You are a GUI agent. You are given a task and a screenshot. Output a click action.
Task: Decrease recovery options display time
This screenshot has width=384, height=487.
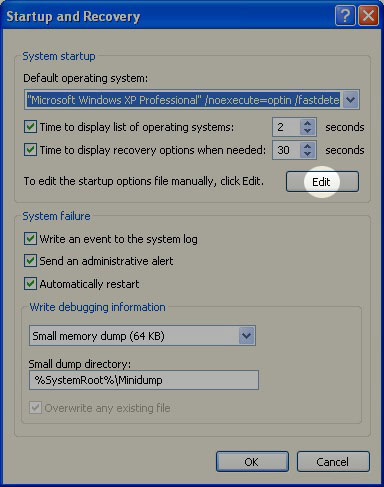click(307, 154)
